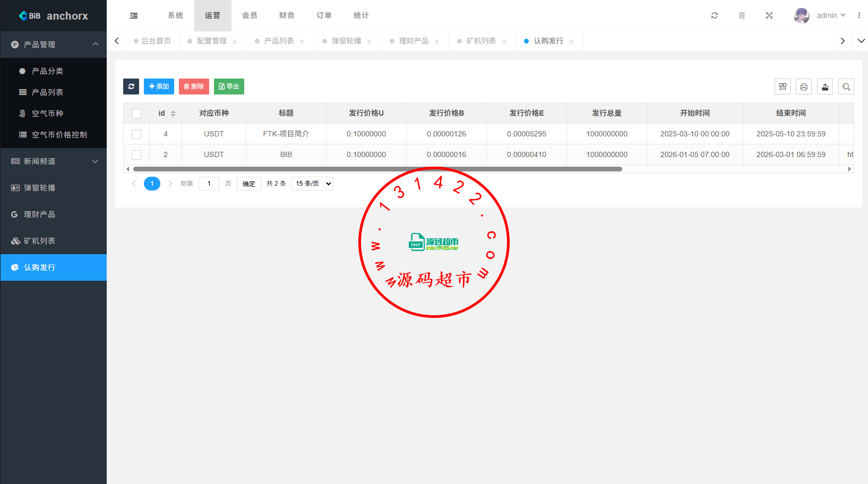Click the vertical three-dot menu icon

(x=859, y=15)
